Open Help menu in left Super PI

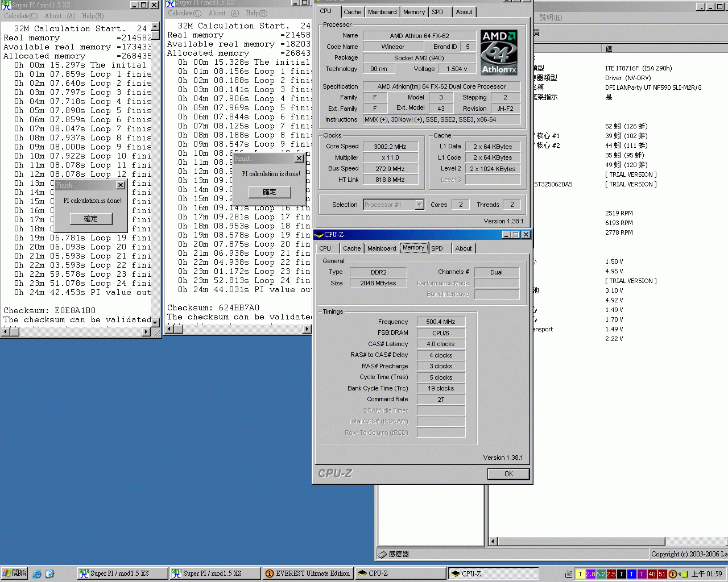(x=93, y=16)
